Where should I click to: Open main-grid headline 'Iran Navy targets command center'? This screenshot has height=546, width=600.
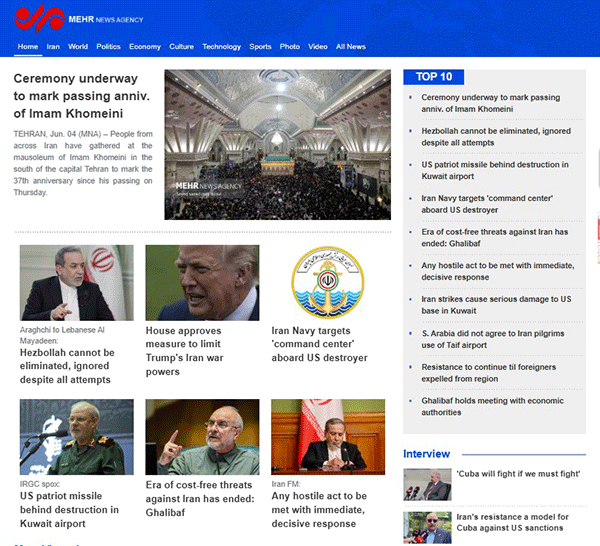point(319,344)
